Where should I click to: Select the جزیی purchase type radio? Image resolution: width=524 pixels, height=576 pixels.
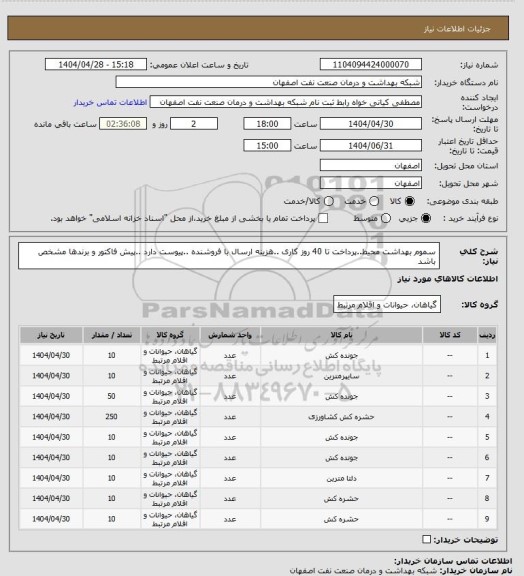pyautogui.click(x=426, y=218)
